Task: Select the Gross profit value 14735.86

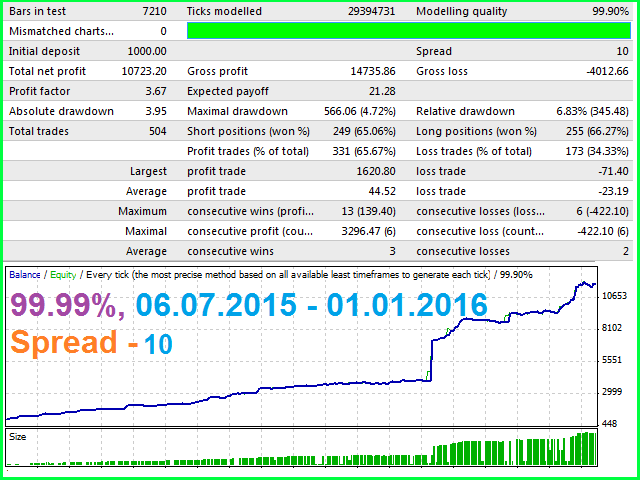Action: click(x=373, y=71)
